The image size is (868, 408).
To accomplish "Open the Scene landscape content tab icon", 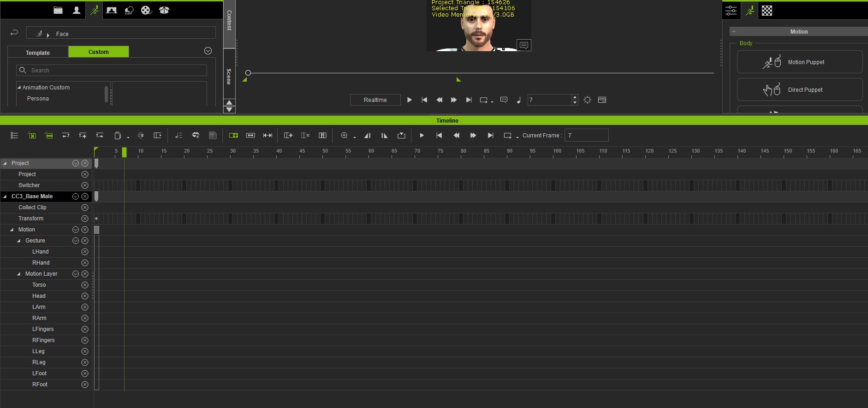I will 112,10.
